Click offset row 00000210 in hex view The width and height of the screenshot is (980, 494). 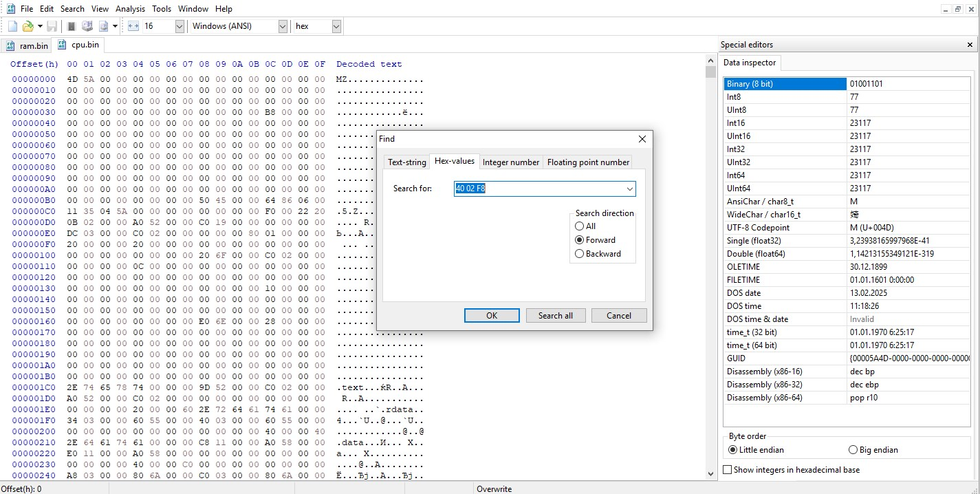(34, 442)
